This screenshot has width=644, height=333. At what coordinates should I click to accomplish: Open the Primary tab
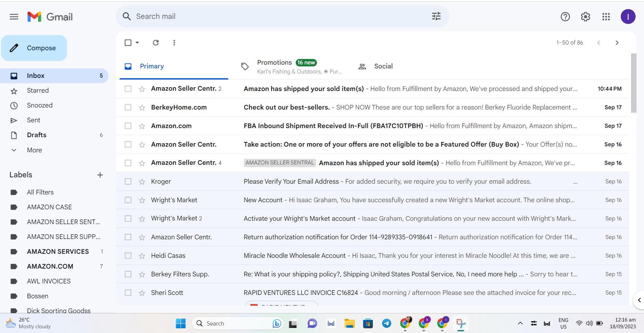tap(174, 66)
